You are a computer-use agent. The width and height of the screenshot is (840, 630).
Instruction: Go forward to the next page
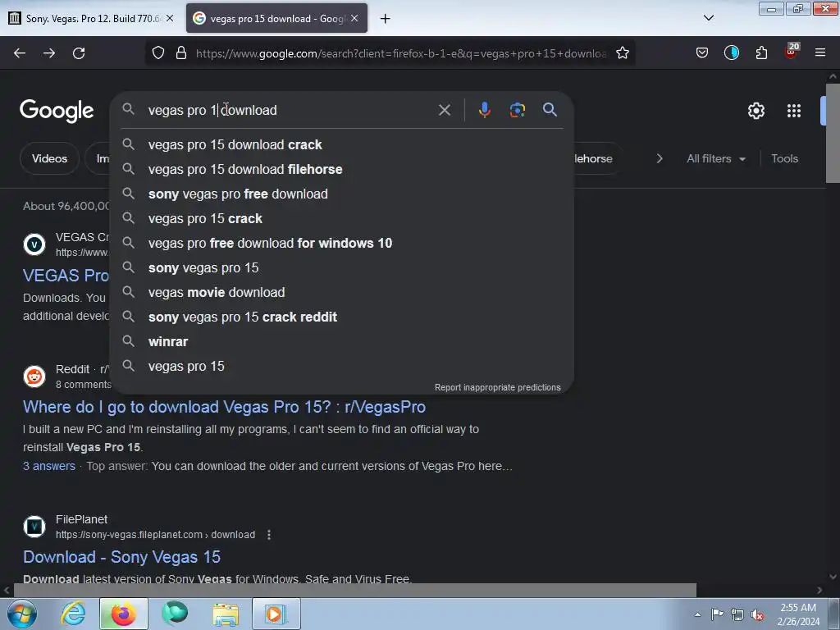point(49,53)
